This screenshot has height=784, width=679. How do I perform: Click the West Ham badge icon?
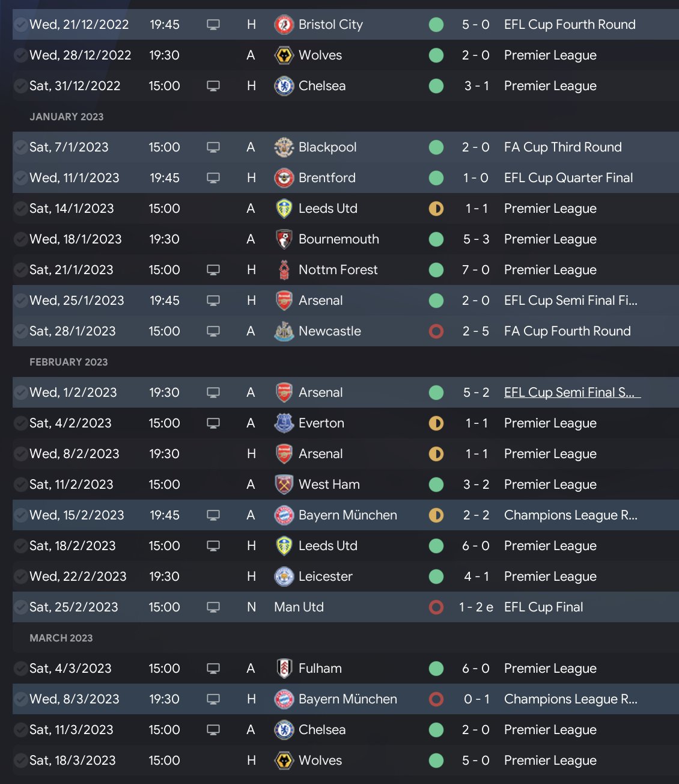[284, 485]
